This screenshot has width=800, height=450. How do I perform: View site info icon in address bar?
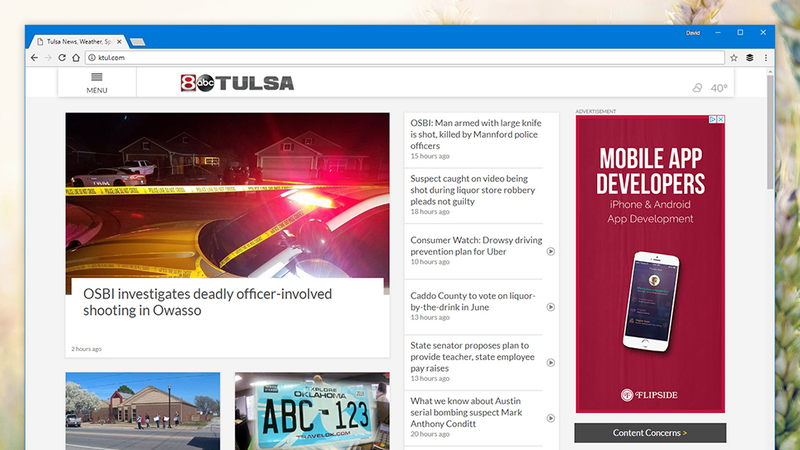92,58
